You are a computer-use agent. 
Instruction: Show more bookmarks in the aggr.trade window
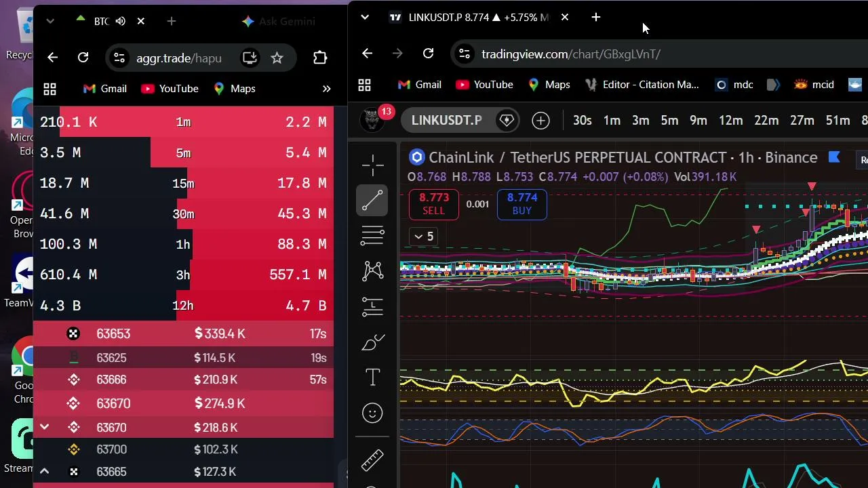326,89
